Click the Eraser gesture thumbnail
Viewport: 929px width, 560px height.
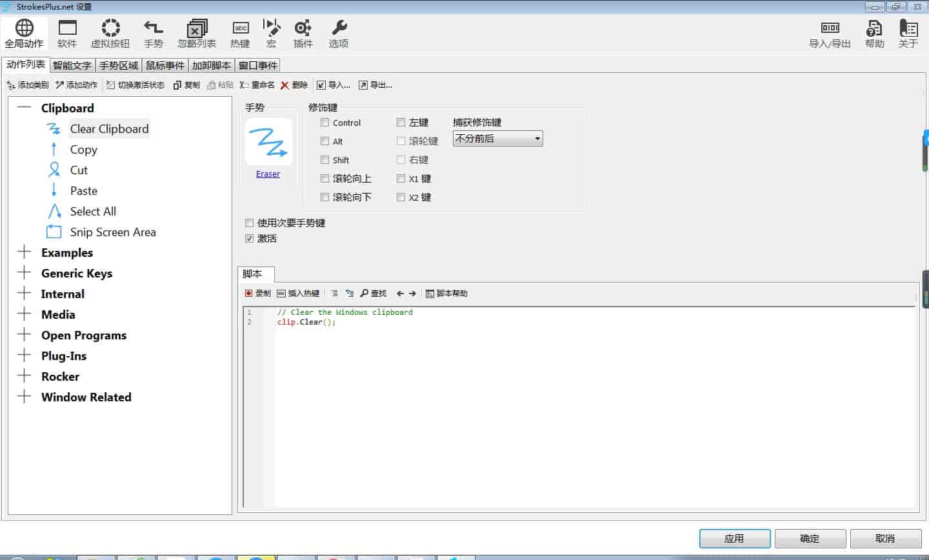(268, 142)
